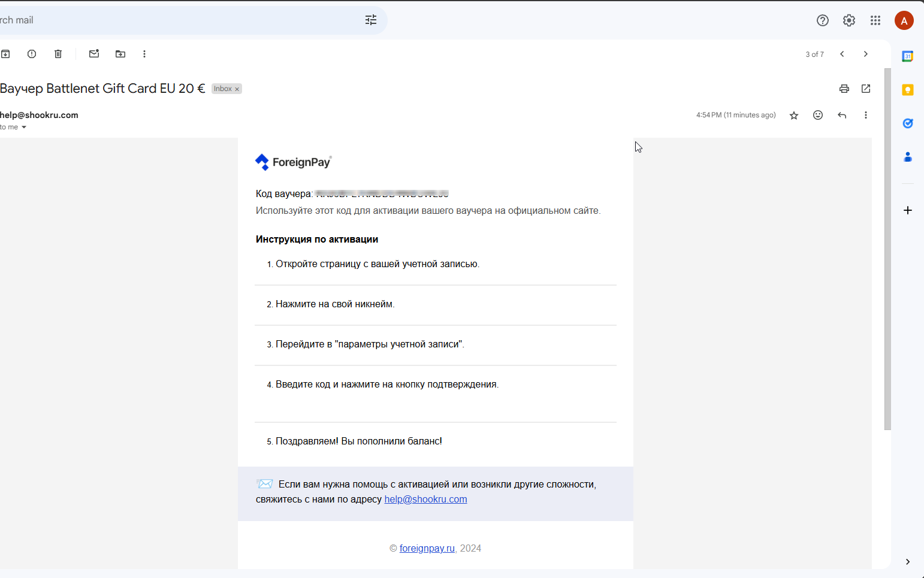Reply to the email with the arrow icon
Screen dimensions: 924x578
(x=842, y=115)
